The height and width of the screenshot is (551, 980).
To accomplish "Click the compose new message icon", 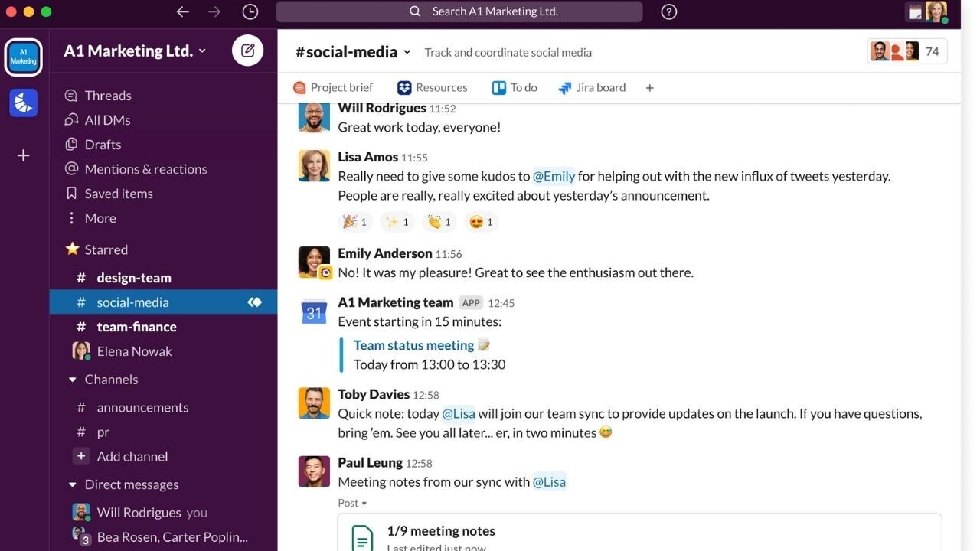I will point(247,51).
